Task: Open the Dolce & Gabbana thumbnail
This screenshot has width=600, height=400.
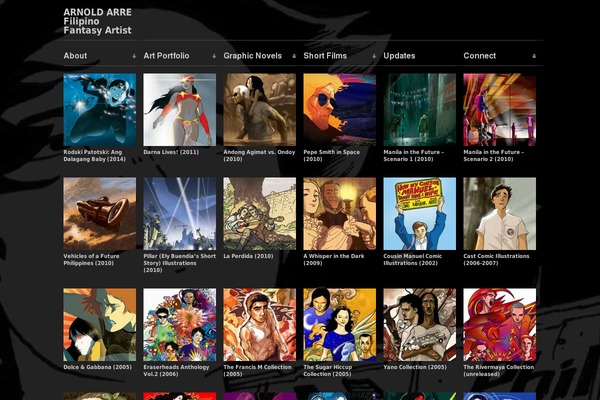Action: pyautogui.click(x=99, y=325)
